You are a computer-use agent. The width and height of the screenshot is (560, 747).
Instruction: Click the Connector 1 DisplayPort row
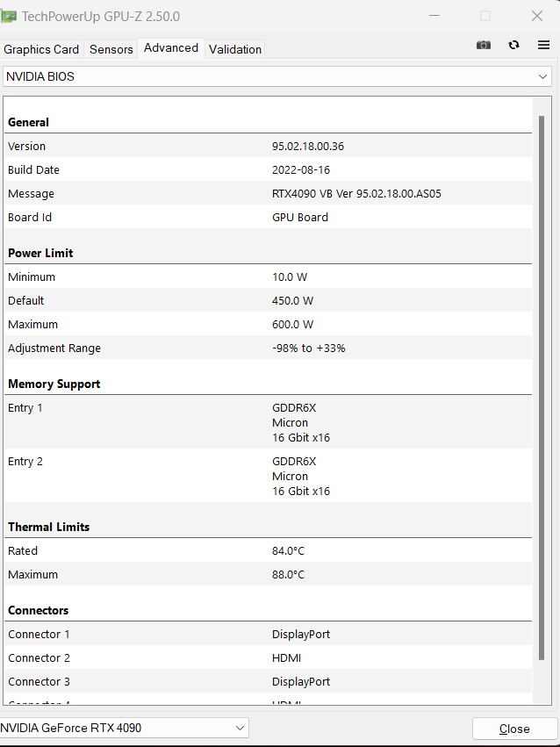click(268, 634)
